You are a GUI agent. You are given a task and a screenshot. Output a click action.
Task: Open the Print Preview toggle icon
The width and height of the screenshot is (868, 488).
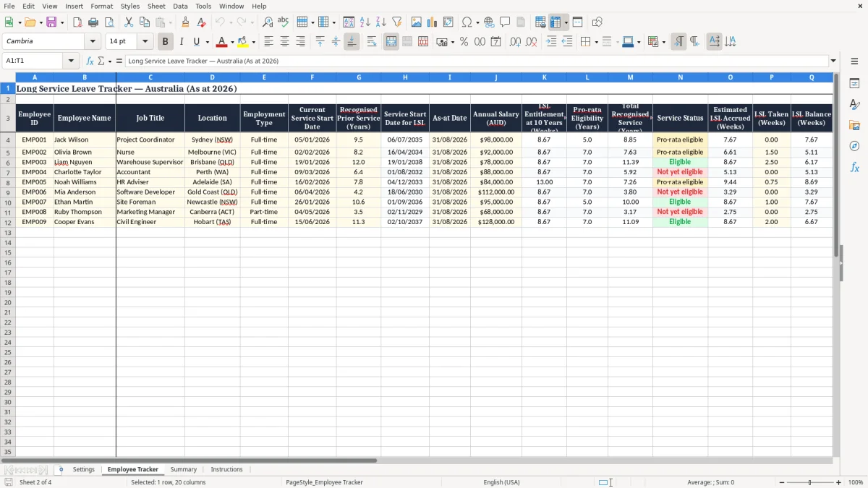tap(109, 22)
